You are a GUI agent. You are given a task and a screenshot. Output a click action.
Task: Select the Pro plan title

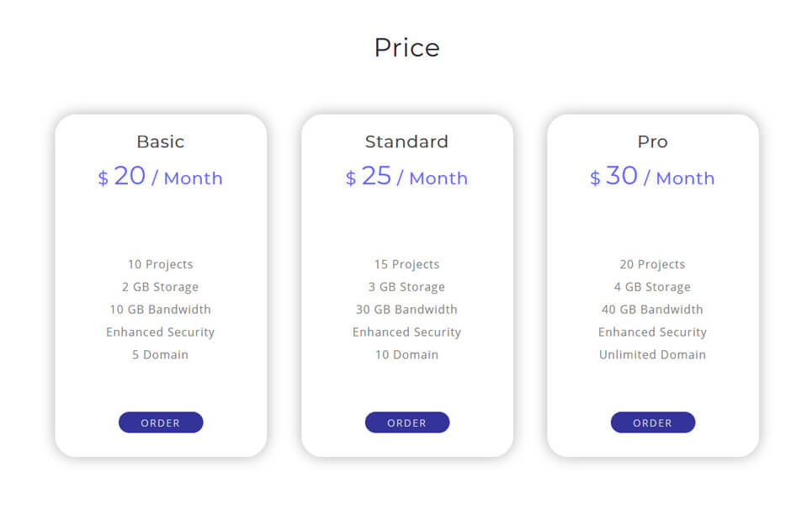tap(652, 141)
